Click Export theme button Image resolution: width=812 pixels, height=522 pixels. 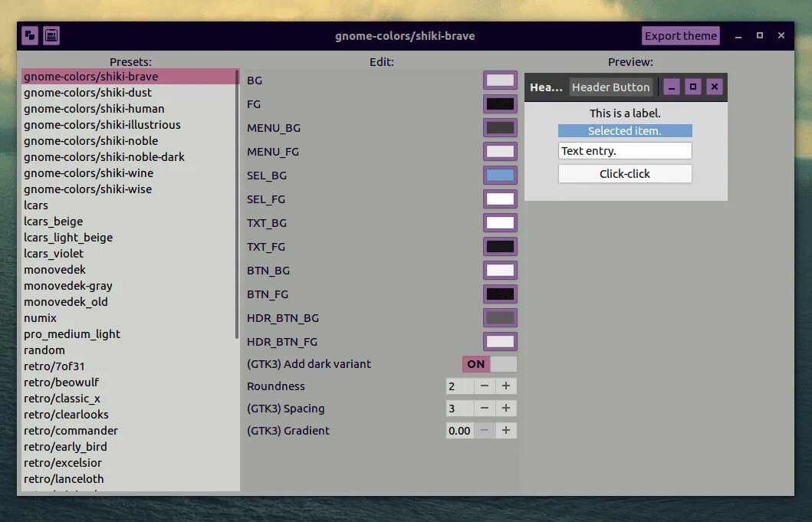coord(680,36)
